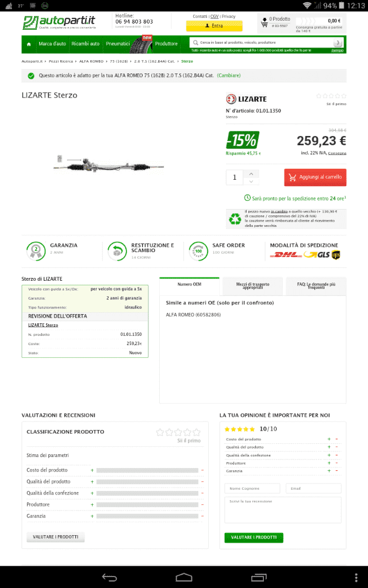Click the Garanzia 2 anni badge icon
The width and height of the screenshot is (368, 588).
tap(36, 250)
